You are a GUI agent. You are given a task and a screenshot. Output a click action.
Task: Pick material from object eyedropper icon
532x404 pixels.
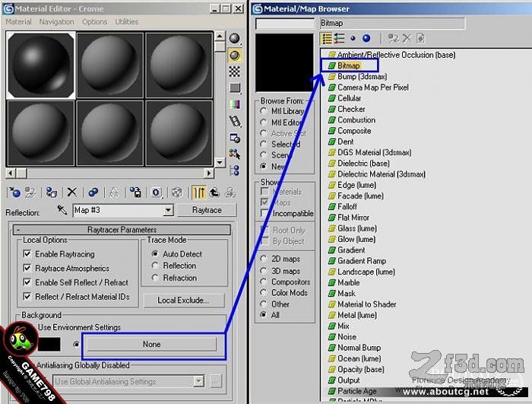62,210
